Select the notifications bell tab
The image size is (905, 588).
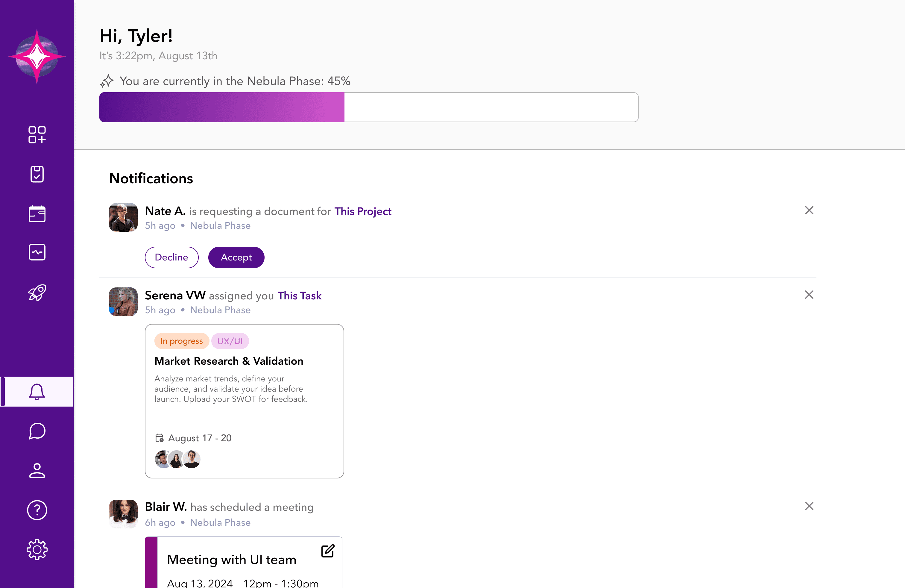pos(37,391)
